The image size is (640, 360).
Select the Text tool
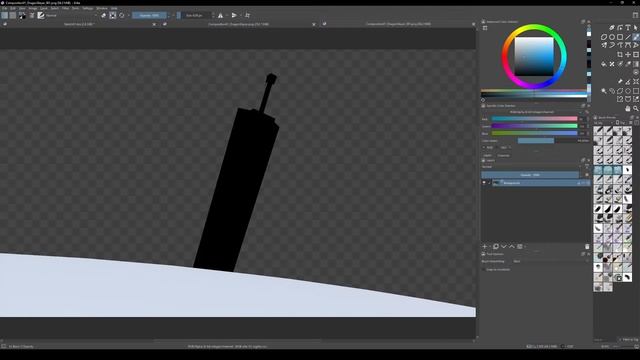[x=628, y=28]
